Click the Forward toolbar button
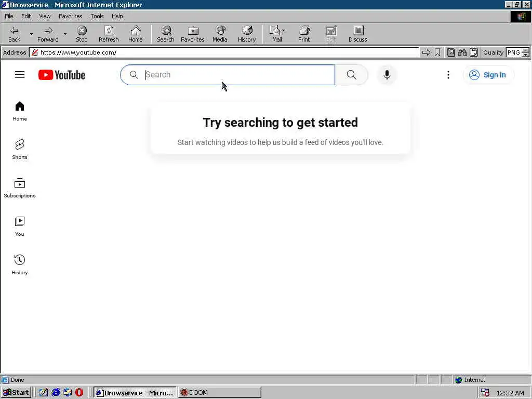 tap(48, 34)
